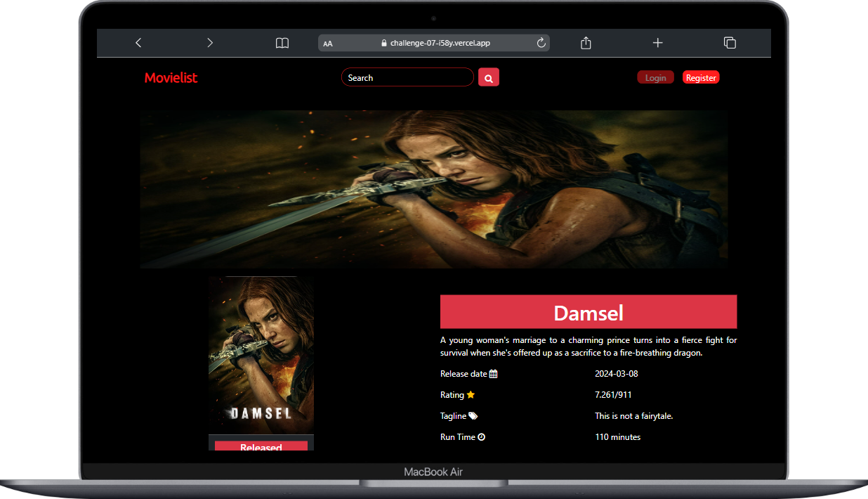Click the movie synopsis paragraph
Image resolution: width=868 pixels, height=499 pixels.
tap(588, 346)
